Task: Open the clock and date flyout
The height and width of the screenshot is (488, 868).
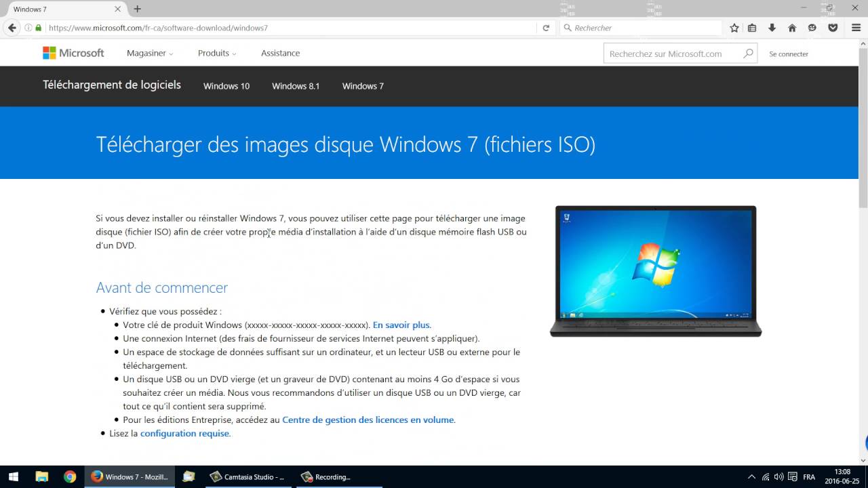Action: click(x=842, y=476)
